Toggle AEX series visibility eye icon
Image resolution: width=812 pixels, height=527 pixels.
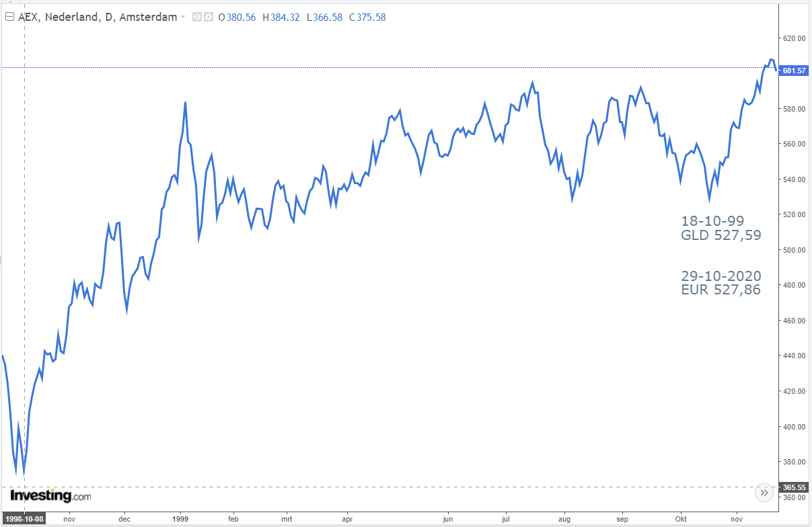(198, 17)
